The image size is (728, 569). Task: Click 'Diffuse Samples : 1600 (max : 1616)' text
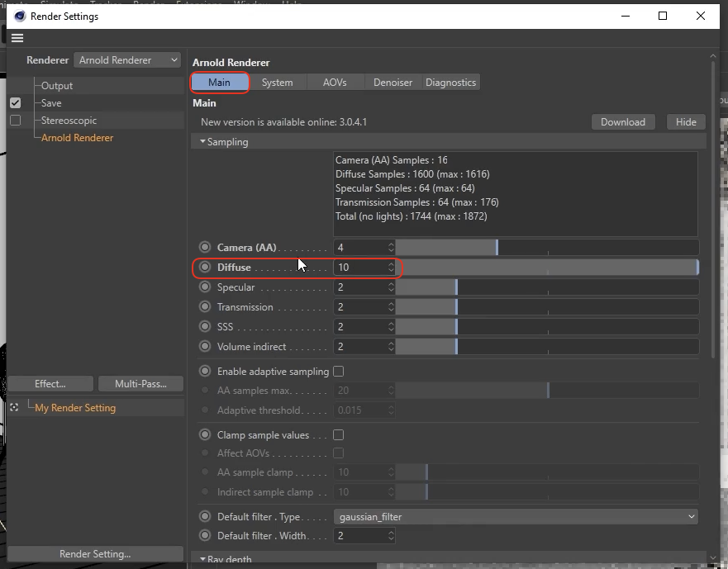pyautogui.click(x=412, y=174)
